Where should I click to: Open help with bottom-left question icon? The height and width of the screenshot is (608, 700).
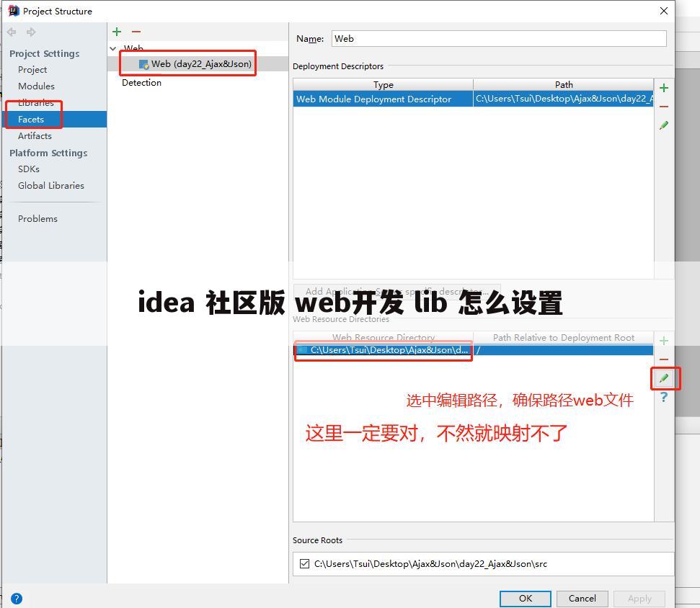[17, 599]
